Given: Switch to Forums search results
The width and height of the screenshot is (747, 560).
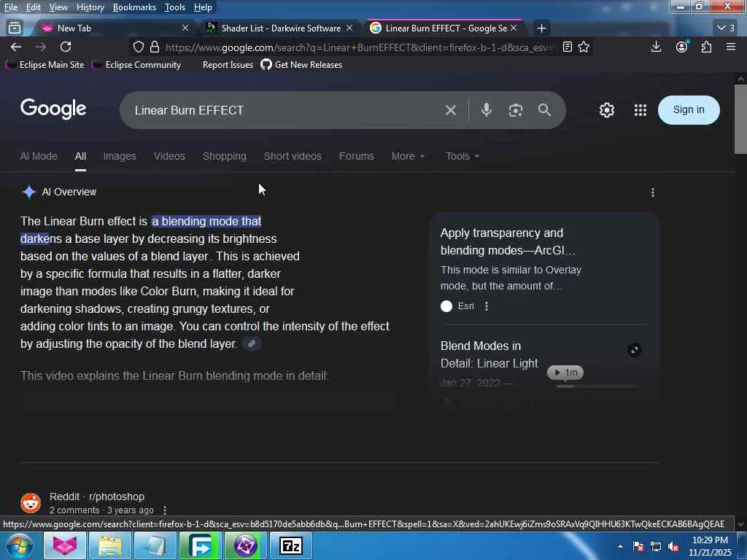Looking at the screenshot, I should (x=356, y=156).
